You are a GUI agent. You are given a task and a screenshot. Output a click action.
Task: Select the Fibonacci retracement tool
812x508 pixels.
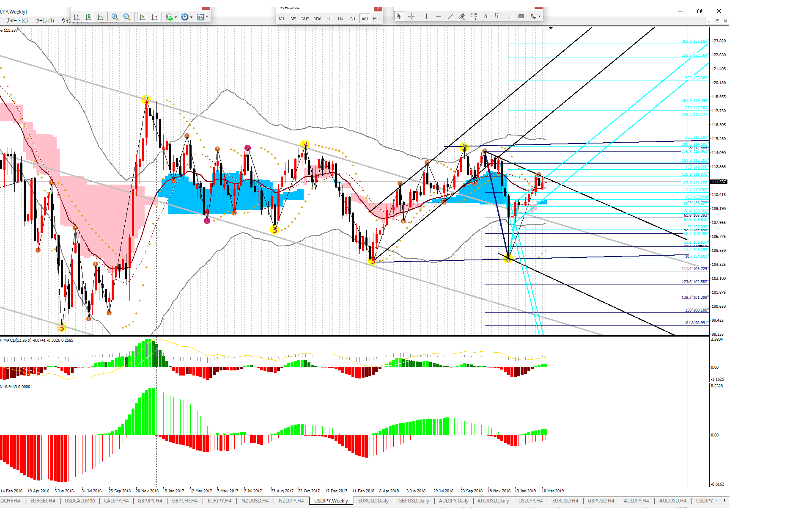tap(474, 17)
